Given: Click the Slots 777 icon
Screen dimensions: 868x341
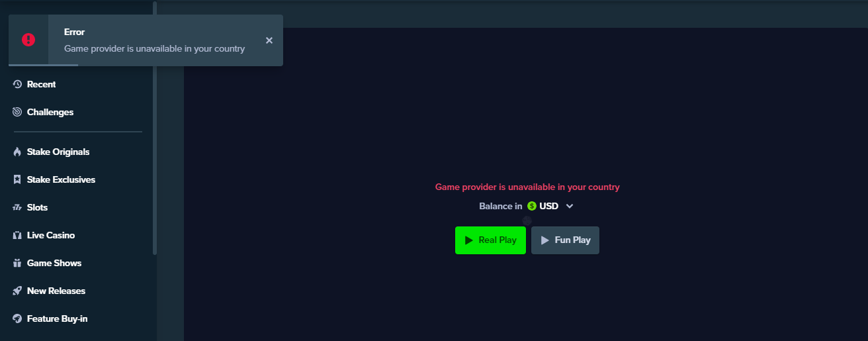Looking at the screenshot, I should [x=17, y=207].
